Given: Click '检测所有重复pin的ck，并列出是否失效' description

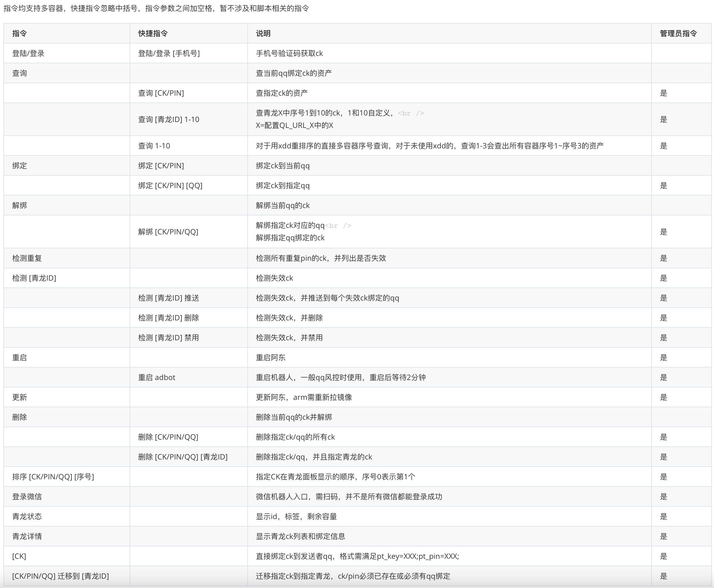Looking at the screenshot, I should 321,258.
